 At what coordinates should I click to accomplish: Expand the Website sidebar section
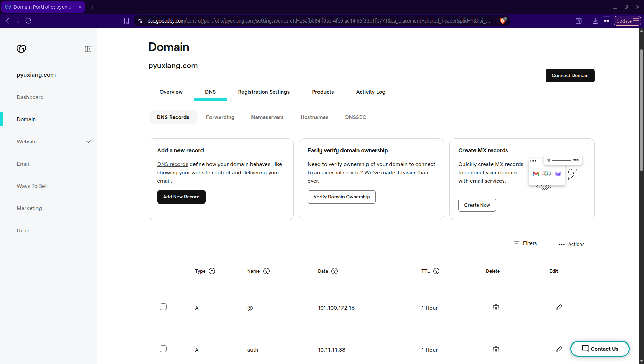pyautogui.click(x=88, y=142)
